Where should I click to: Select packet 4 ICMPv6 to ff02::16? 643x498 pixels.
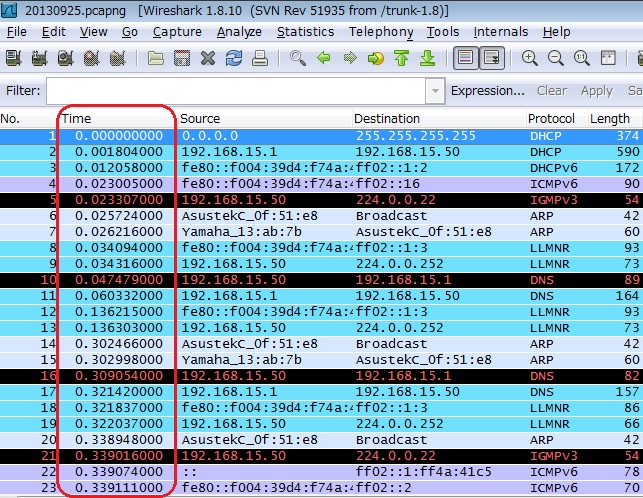point(322,184)
